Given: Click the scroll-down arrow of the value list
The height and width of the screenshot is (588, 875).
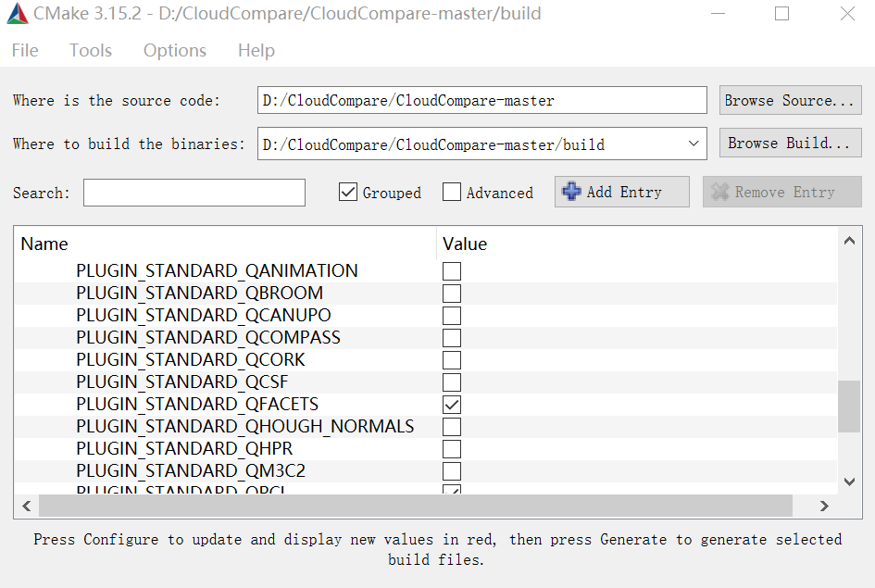Looking at the screenshot, I should tap(849, 482).
